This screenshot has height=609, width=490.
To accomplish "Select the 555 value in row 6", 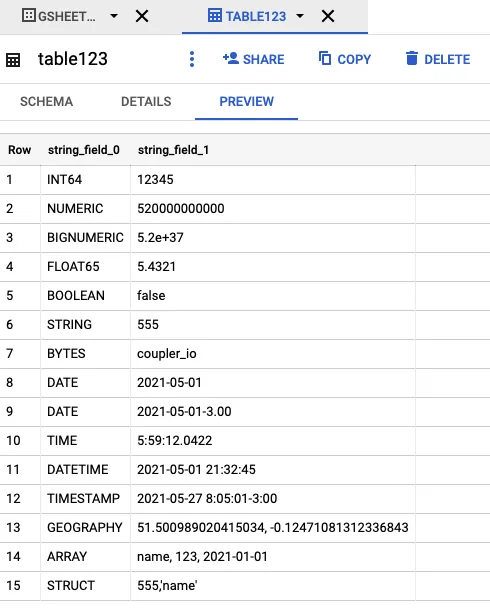I will pos(273,325).
